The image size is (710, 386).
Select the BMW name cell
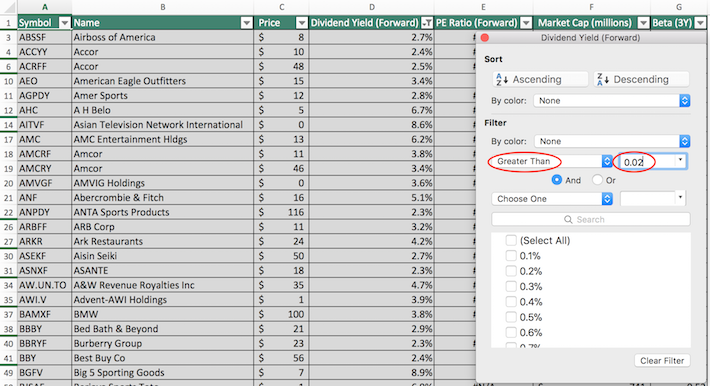[163, 314]
